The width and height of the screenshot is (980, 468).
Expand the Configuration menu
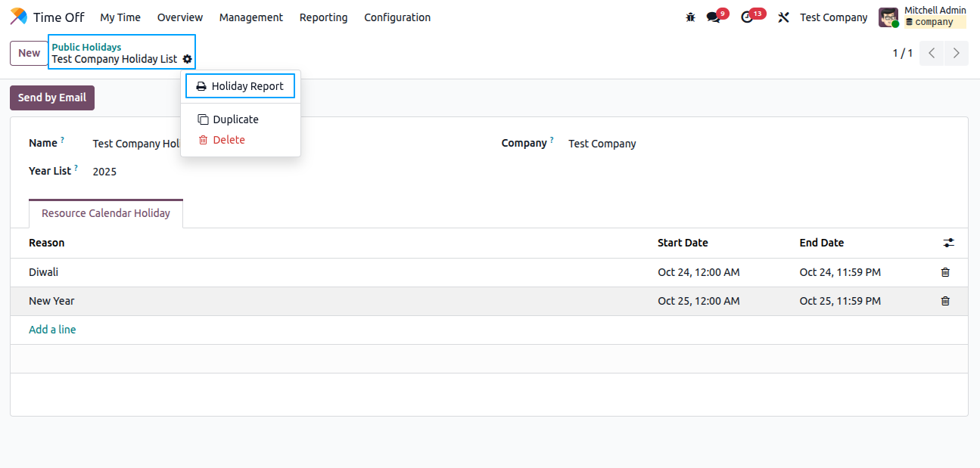(x=397, y=17)
